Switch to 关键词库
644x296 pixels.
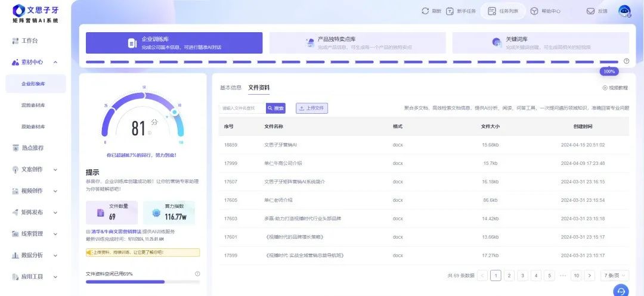coord(540,43)
